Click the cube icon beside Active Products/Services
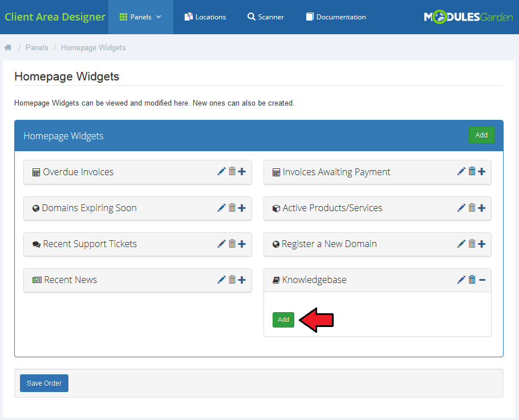Screen dimensions: 519x420 [x=277, y=208]
